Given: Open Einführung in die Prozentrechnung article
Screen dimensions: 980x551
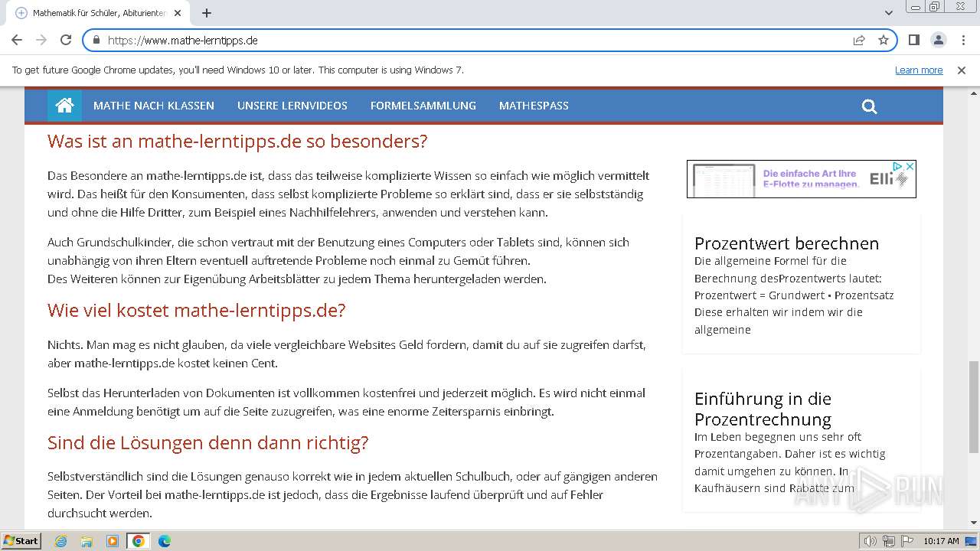Looking at the screenshot, I should 763,409.
